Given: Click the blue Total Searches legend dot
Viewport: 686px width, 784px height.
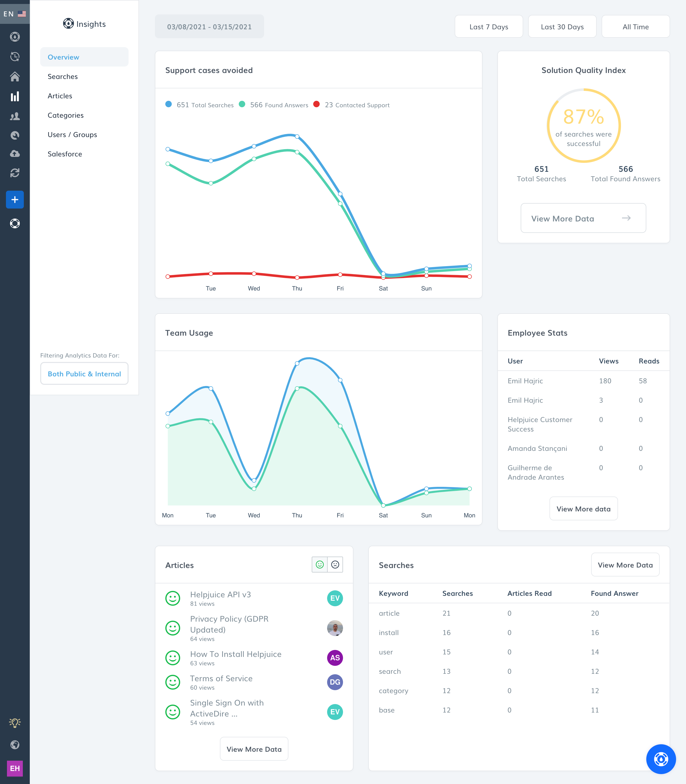Looking at the screenshot, I should click(x=169, y=104).
